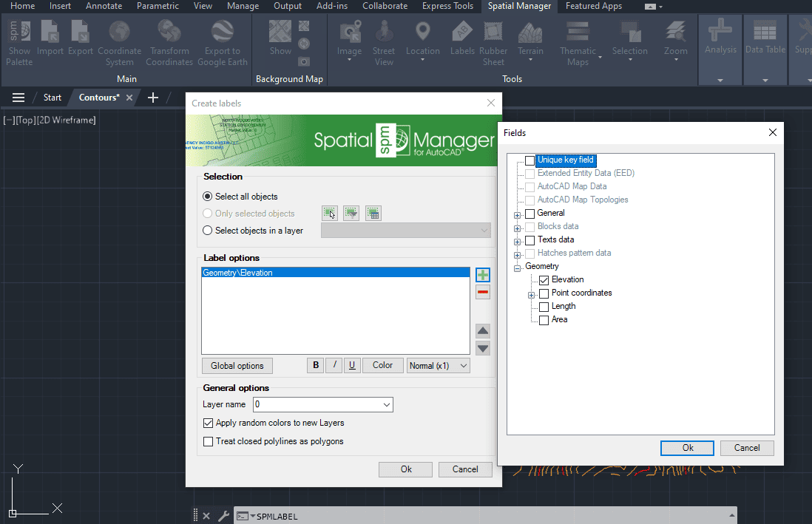Expand the General tree node
The image size is (812, 524).
point(517,215)
